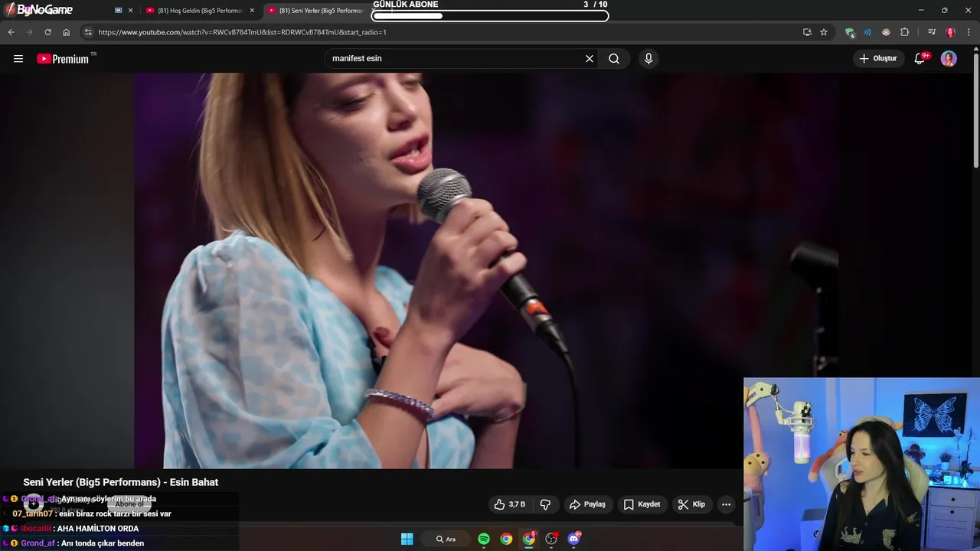Image resolution: width=980 pixels, height=551 pixels.
Task: Open Windows Start button on taskbar
Action: [x=407, y=539]
